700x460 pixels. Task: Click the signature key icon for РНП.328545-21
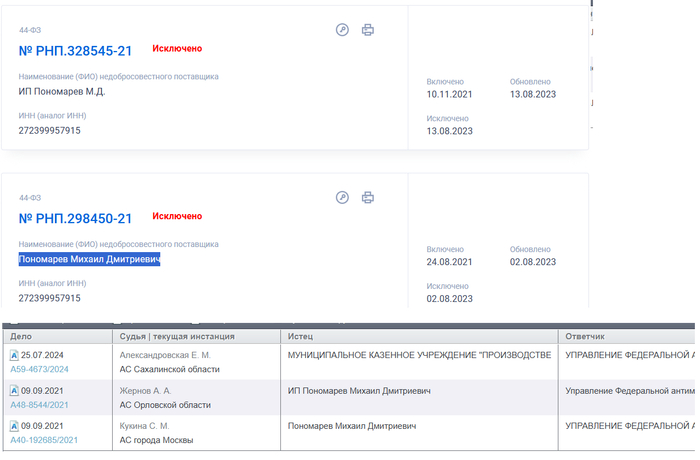[342, 30]
